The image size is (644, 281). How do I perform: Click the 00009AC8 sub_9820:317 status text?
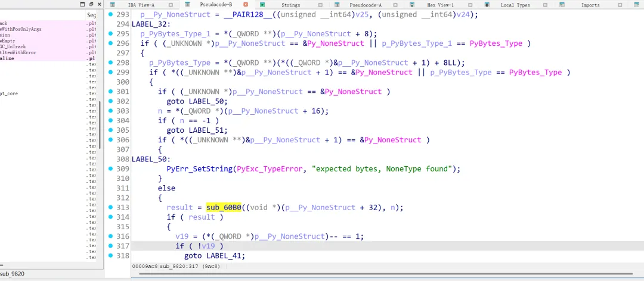tap(176, 266)
